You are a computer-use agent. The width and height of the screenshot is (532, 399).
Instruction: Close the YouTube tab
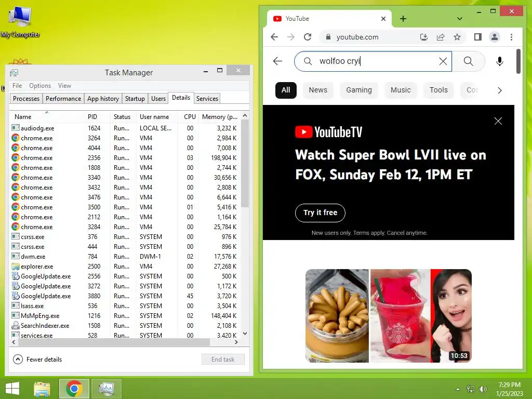383,19
